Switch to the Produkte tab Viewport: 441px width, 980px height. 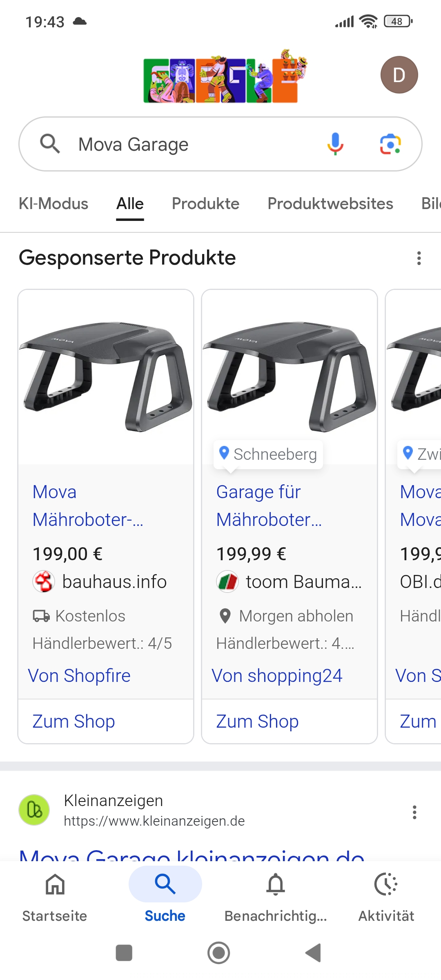click(x=205, y=204)
